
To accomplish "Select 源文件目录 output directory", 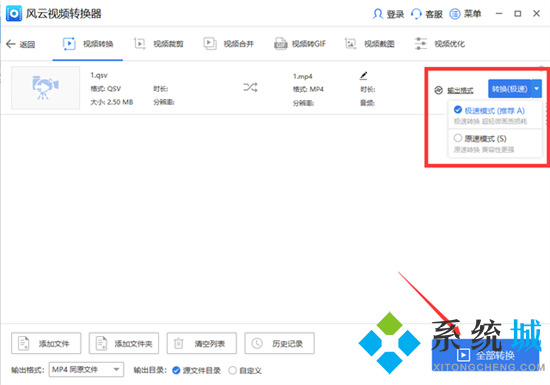I will (196, 370).
